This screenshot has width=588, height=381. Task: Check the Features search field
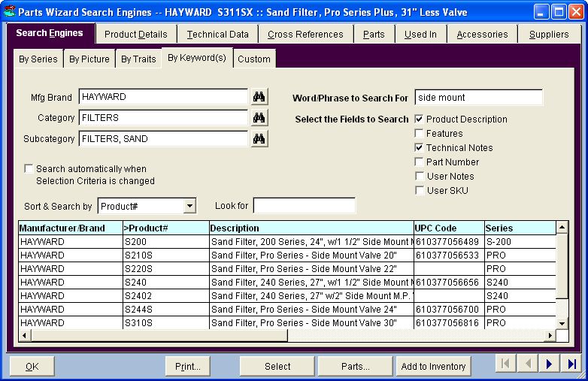420,133
